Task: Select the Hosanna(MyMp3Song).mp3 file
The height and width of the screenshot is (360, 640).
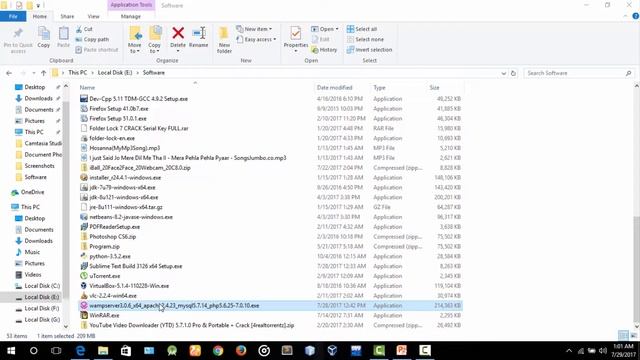Action: point(124,148)
